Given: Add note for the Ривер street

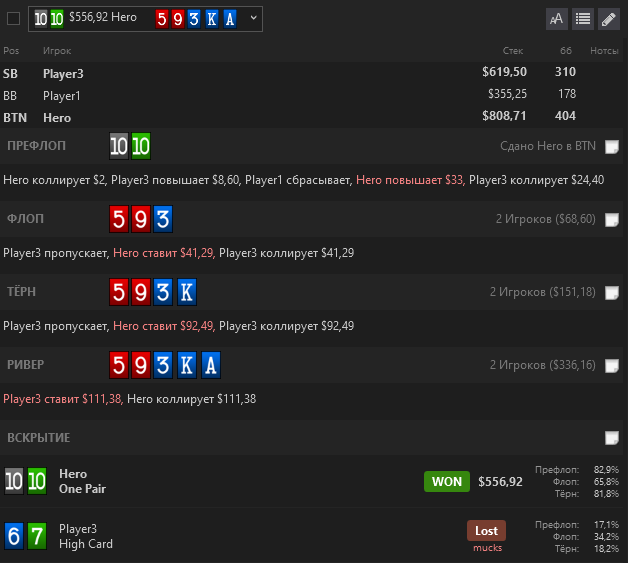Looking at the screenshot, I should (x=612, y=366).
